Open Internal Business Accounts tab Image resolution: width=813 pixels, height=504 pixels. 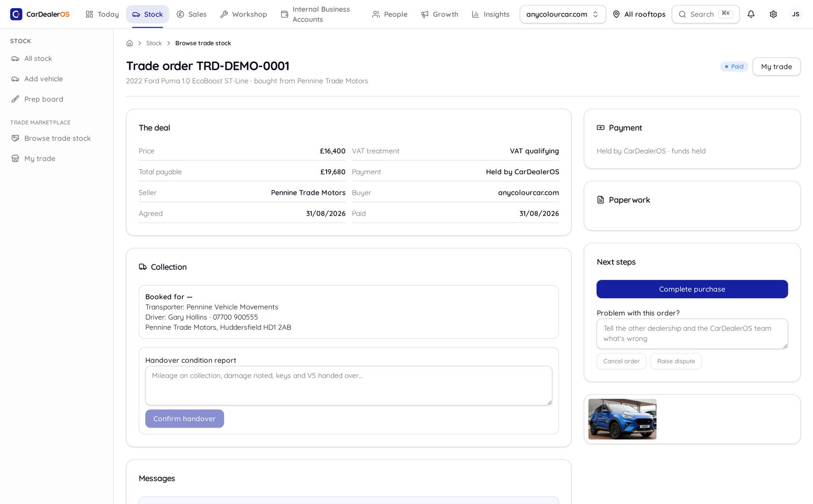pos(319,14)
